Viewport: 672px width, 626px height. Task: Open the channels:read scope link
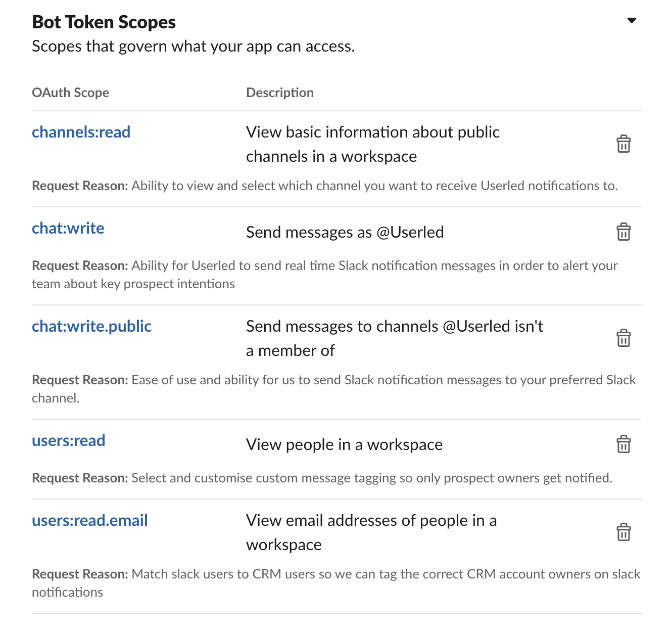81,132
